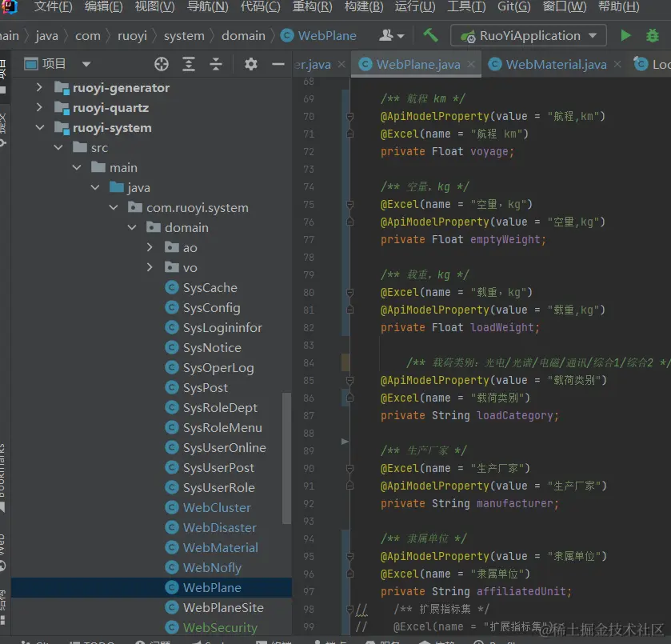671x644 pixels.
Task: Collapse the main folder
Action: 77,167
